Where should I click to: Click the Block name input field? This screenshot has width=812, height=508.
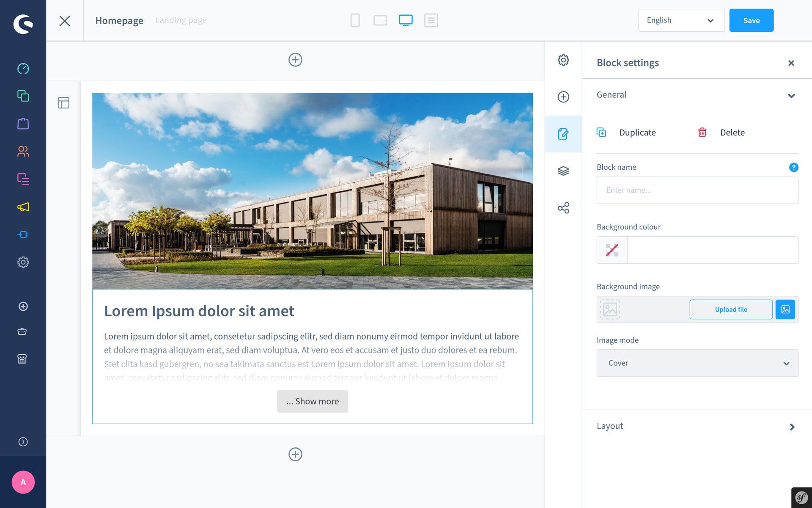[697, 190]
